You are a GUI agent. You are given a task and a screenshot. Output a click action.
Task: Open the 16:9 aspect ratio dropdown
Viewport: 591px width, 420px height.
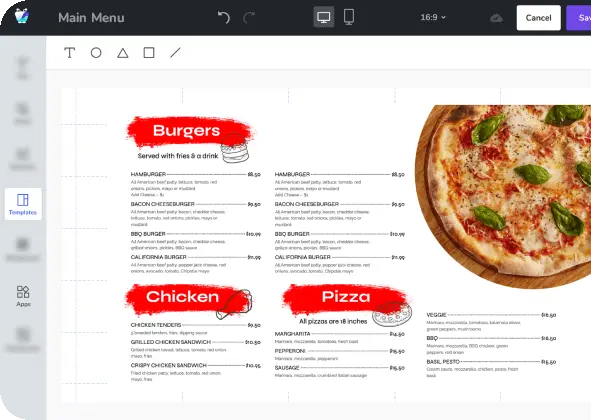click(x=433, y=17)
